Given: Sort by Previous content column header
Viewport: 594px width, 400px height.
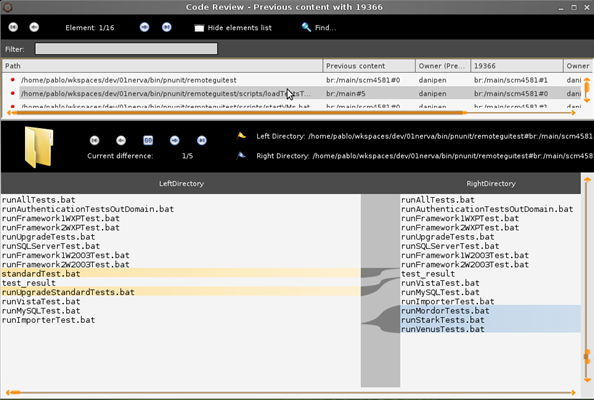Looking at the screenshot, I should pos(369,66).
